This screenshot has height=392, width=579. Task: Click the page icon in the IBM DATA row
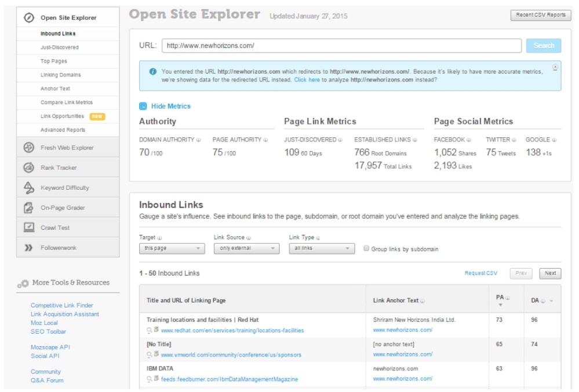[x=156, y=378]
